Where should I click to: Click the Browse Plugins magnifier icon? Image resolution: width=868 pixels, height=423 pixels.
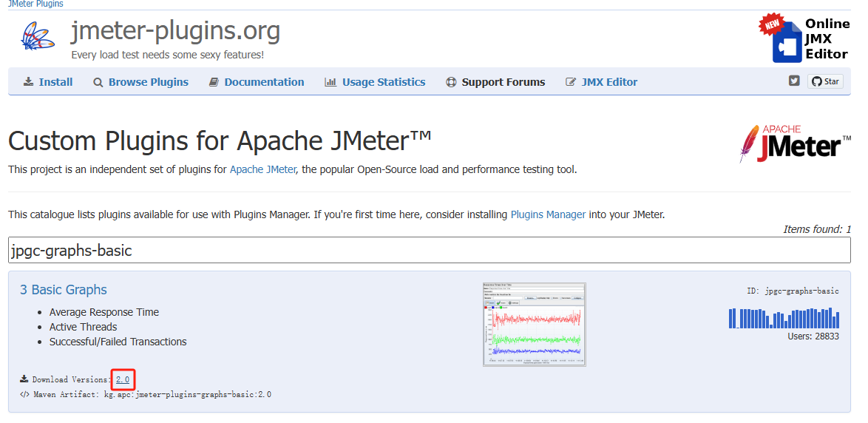[98, 83]
